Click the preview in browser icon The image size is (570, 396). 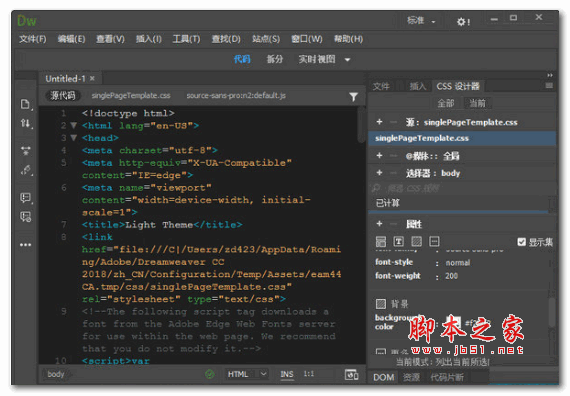tap(352, 374)
